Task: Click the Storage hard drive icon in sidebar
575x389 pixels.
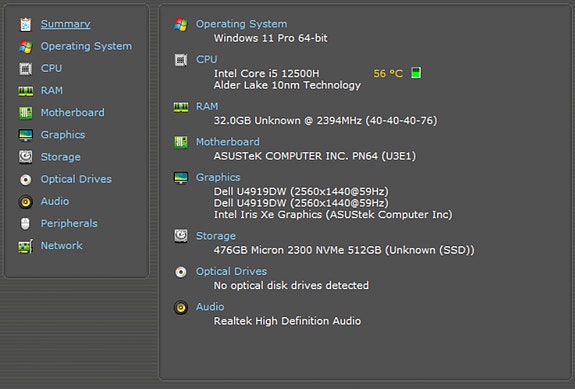Action: (26, 157)
